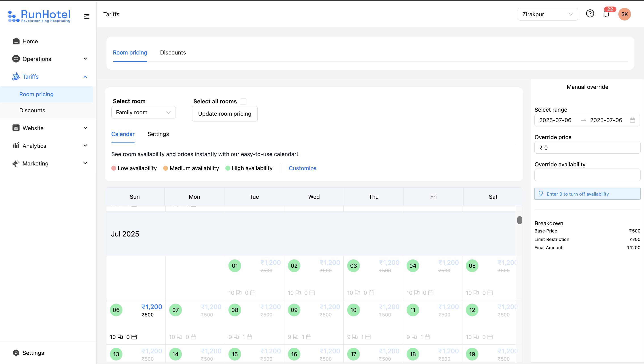The image size is (644, 364).
Task: Click the Settings gear icon in sidebar
Action: [x=16, y=353]
